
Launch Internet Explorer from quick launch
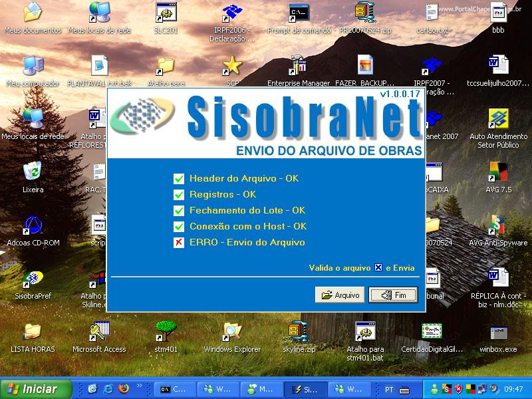[x=108, y=389]
